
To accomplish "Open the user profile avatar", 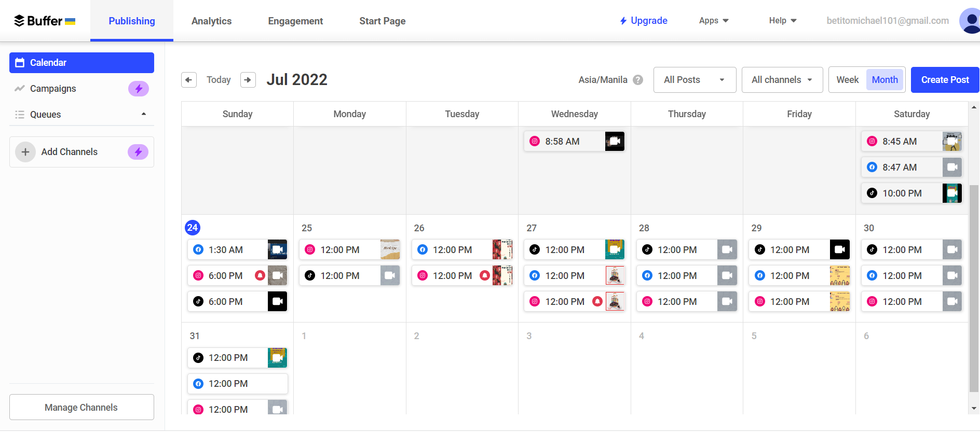I will [970, 21].
